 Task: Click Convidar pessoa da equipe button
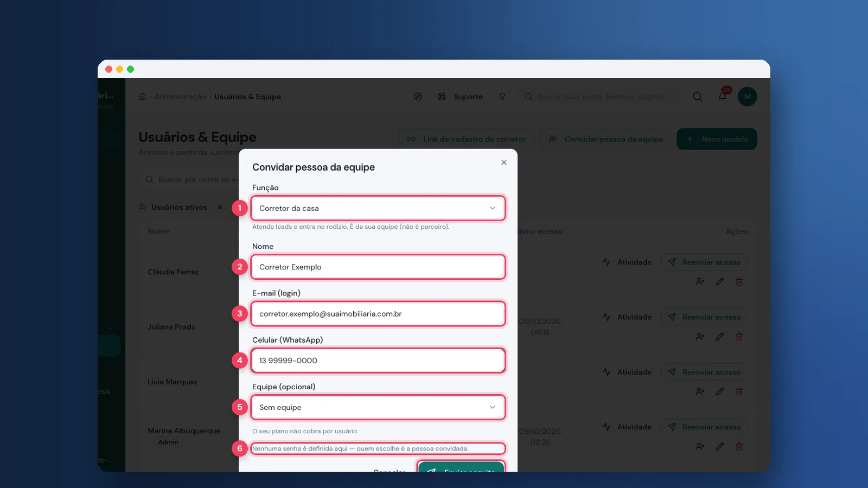(x=606, y=139)
